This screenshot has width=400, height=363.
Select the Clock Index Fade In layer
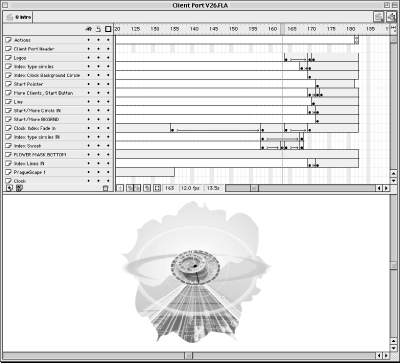(x=59, y=128)
